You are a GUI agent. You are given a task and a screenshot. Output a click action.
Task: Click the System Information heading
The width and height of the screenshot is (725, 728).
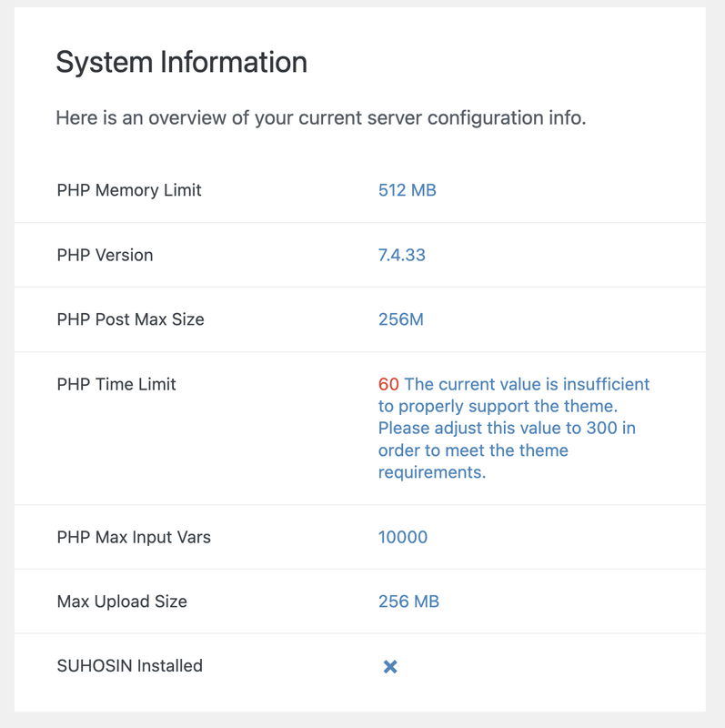point(182,62)
